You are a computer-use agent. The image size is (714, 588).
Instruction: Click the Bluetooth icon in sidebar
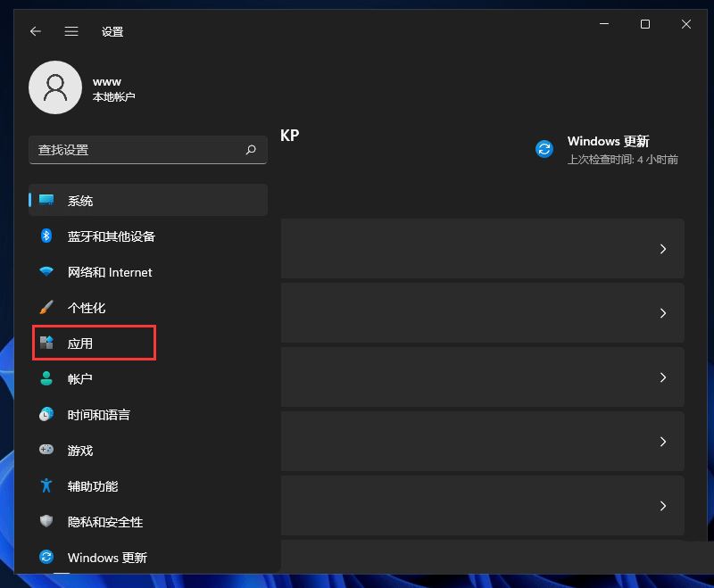[x=46, y=236]
